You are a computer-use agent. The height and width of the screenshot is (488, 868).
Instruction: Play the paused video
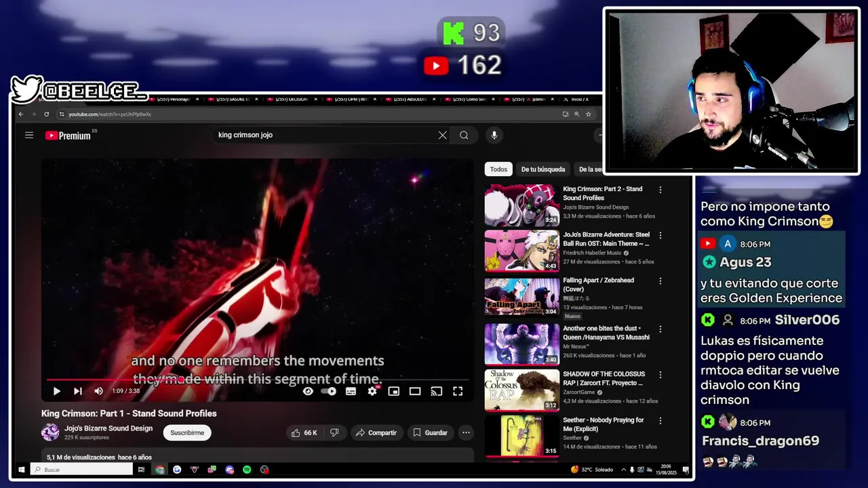point(56,391)
